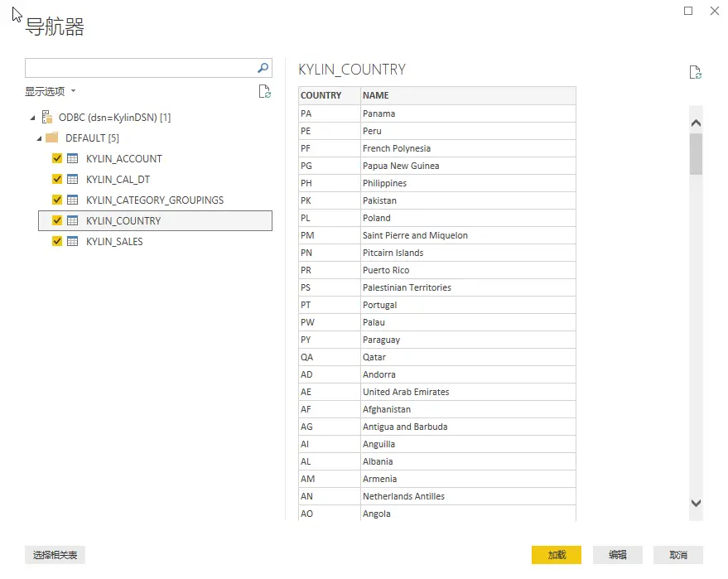
Task: Click the KYLIN_ACCOUNT table icon
Action: click(x=72, y=158)
